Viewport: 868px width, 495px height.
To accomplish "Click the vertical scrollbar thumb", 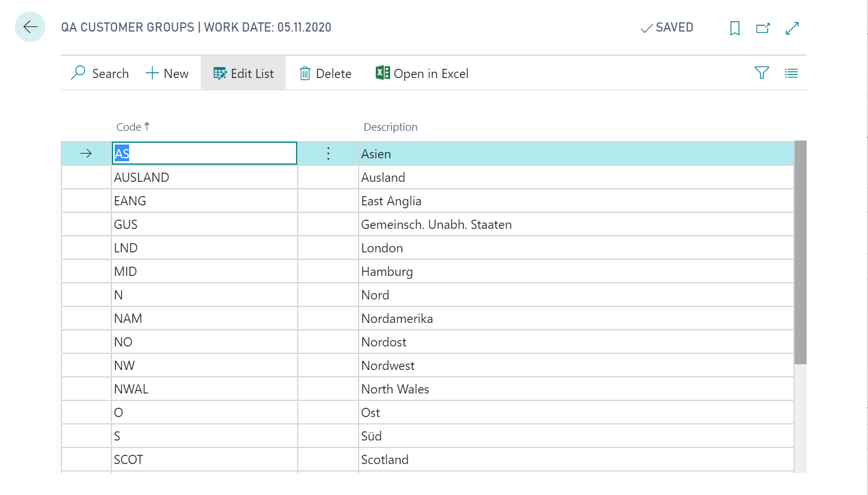I will coord(800,252).
